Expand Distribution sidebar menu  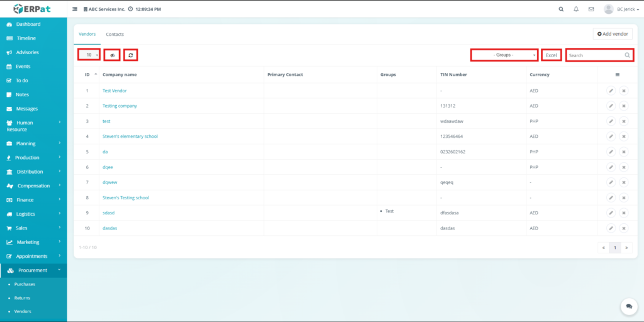(x=34, y=172)
